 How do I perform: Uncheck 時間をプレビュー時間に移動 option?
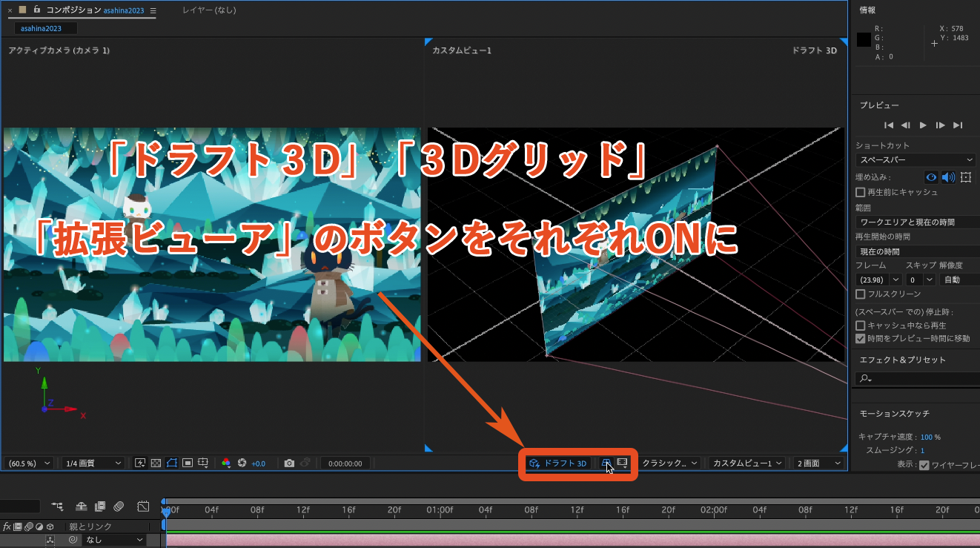click(860, 339)
